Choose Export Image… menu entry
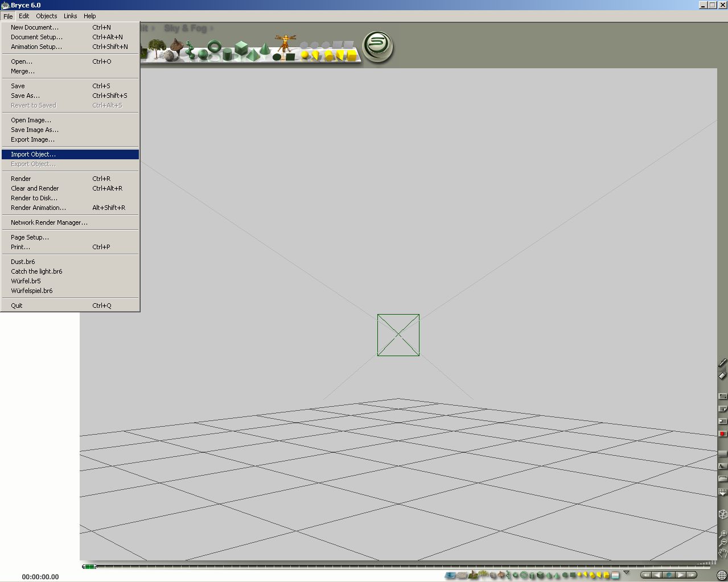This screenshot has height=582, width=728. pyautogui.click(x=70, y=139)
